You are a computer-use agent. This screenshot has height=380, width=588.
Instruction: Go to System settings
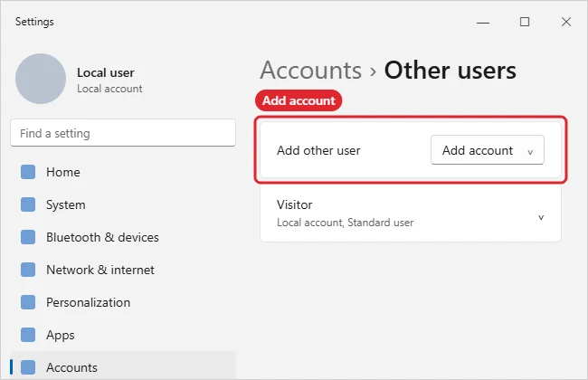[123, 204]
